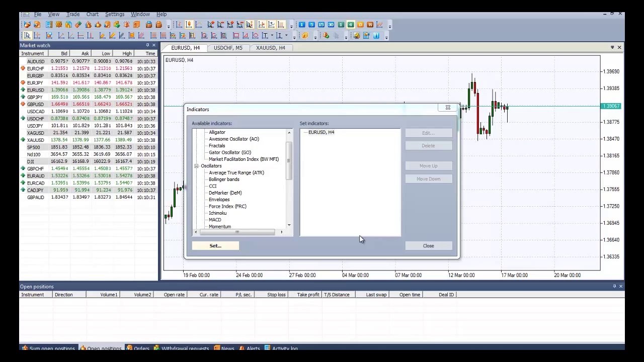
Task: Select GBPJPY row in Market watch
Action: [x=89, y=97]
